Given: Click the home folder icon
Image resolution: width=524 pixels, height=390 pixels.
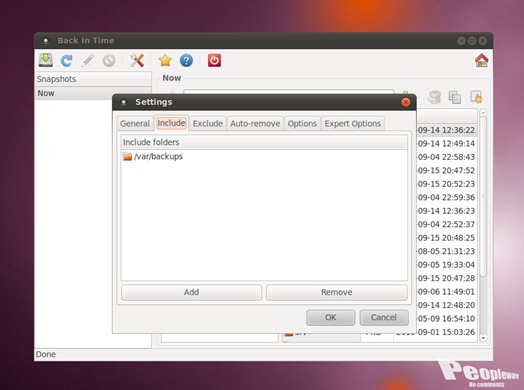Looking at the screenshot, I should coord(481,60).
